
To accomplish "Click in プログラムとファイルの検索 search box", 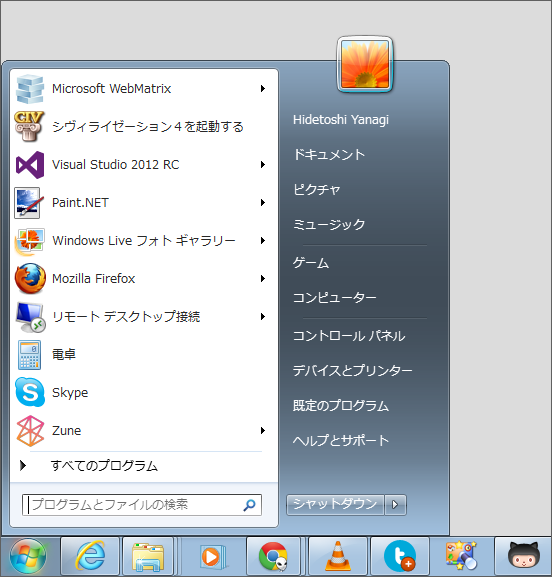I will coord(142,505).
